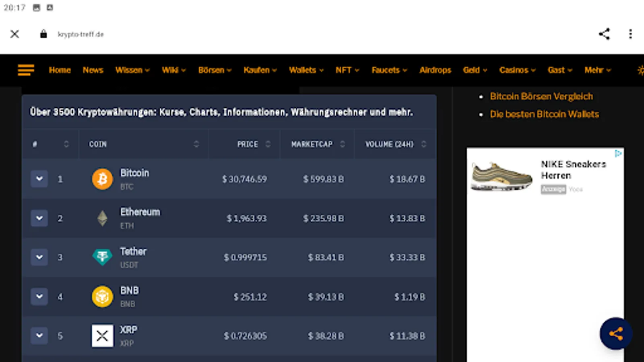
Task: Open Die besten Bitcoin Wallets link
Action: click(544, 114)
